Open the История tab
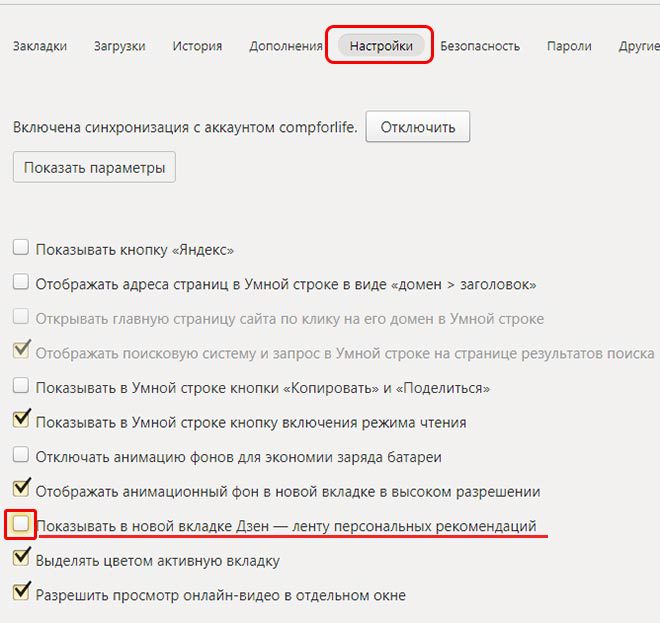The height and width of the screenshot is (623, 660). click(x=197, y=46)
